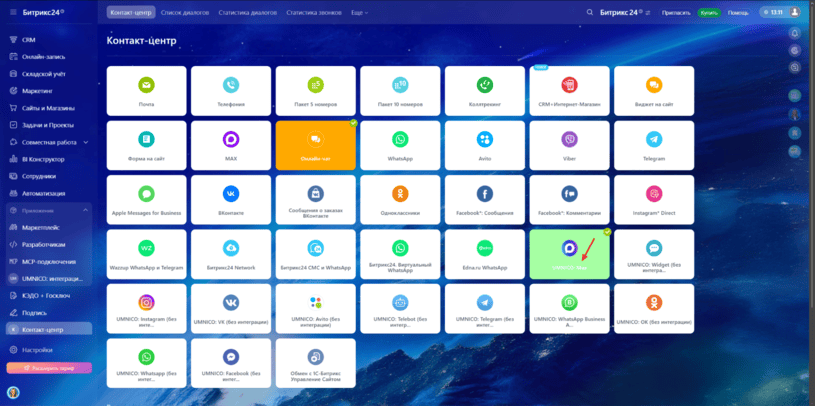The height and width of the screenshot is (406, 815).
Task: Select the Avito channel tile
Action: (x=484, y=145)
